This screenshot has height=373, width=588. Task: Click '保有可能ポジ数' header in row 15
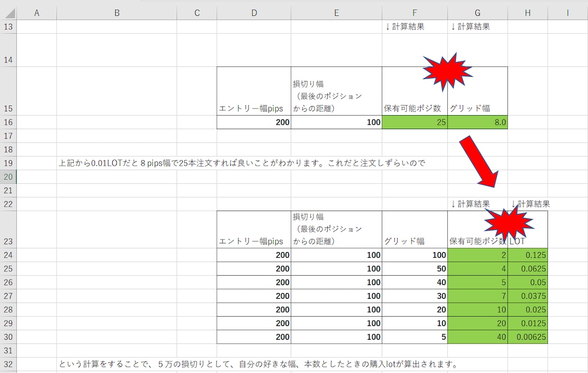(x=414, y=91)
